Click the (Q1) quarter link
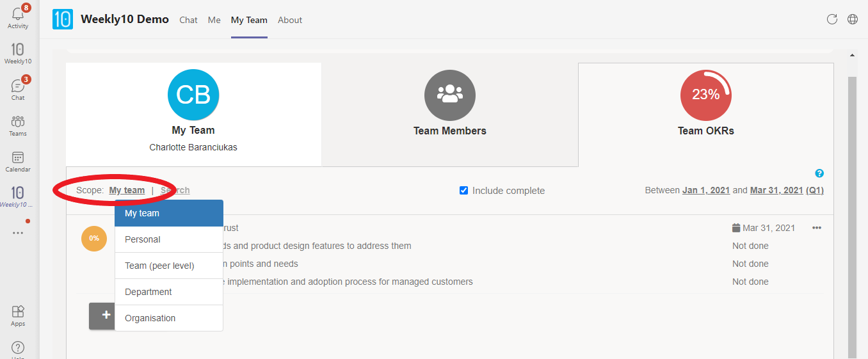The image size is (868, 359). coord(815,190)
